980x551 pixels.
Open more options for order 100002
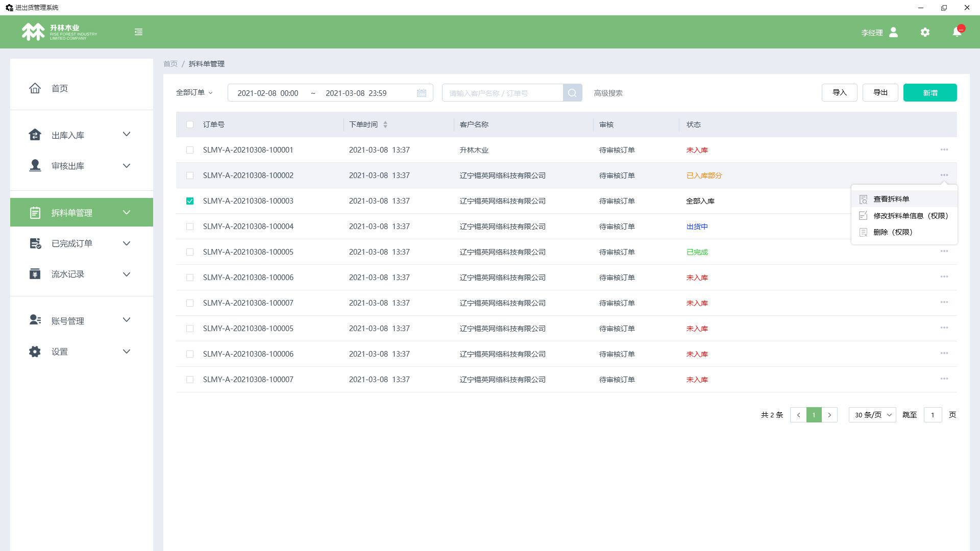[x=944, y=175]
